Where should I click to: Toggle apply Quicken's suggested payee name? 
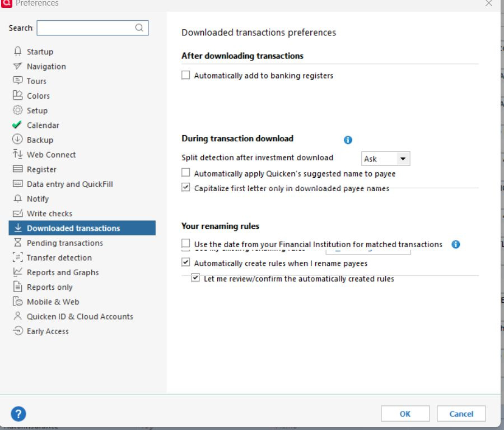click(x=185, y=173)
